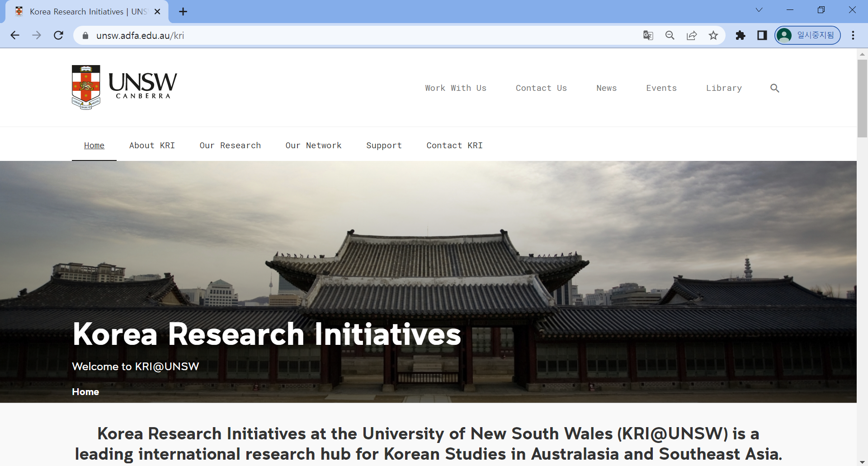Open the About KRI menu item
868x466 pixels.
(x=152, y=146)
